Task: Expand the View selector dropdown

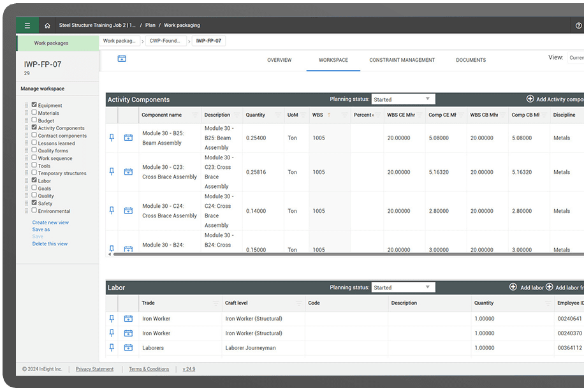Action: 575,58
